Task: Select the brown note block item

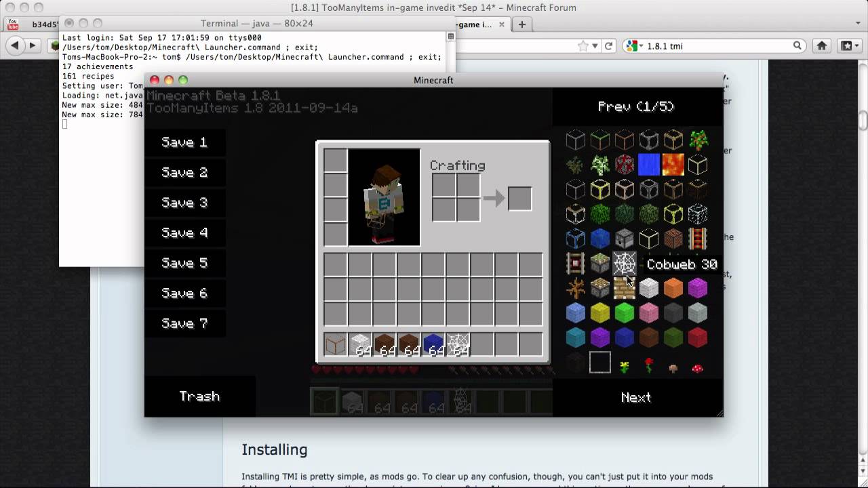Action: [673, 238]
